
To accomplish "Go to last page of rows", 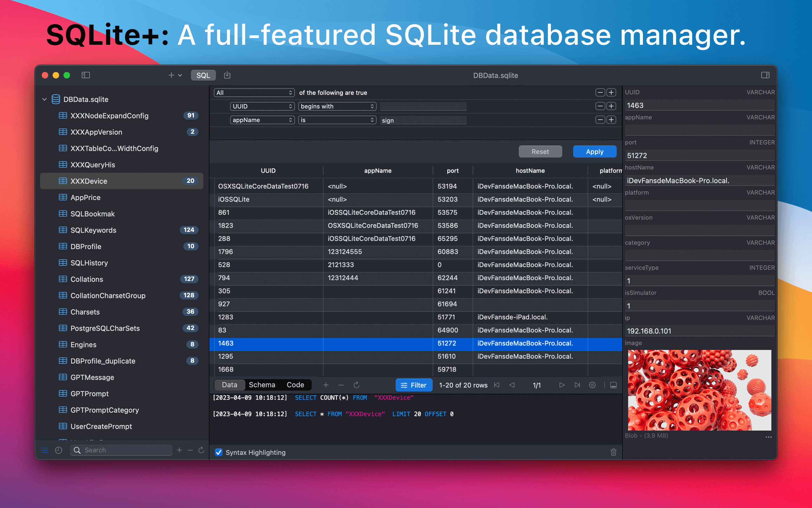I will pyautogui.click(x=577, y=385).
